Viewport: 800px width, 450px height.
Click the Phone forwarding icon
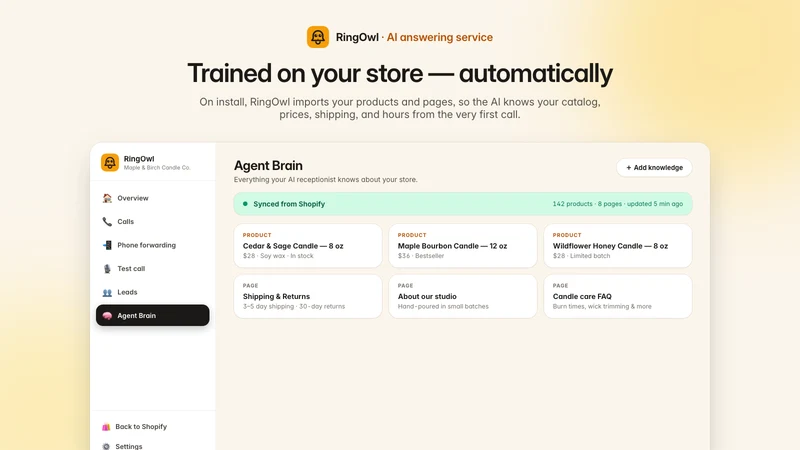(x=107, y=245)
